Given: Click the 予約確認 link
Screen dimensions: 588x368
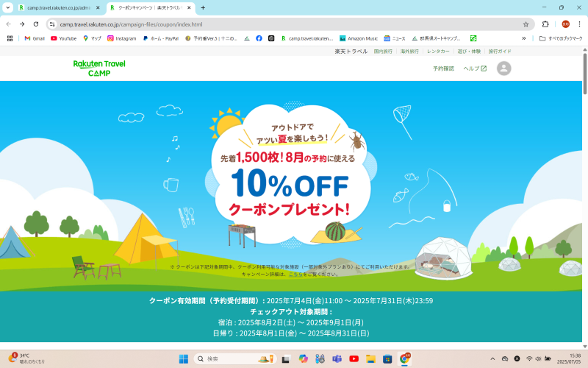Looking at the screenshot, I should pyautogui.click(x=443, y=68).
